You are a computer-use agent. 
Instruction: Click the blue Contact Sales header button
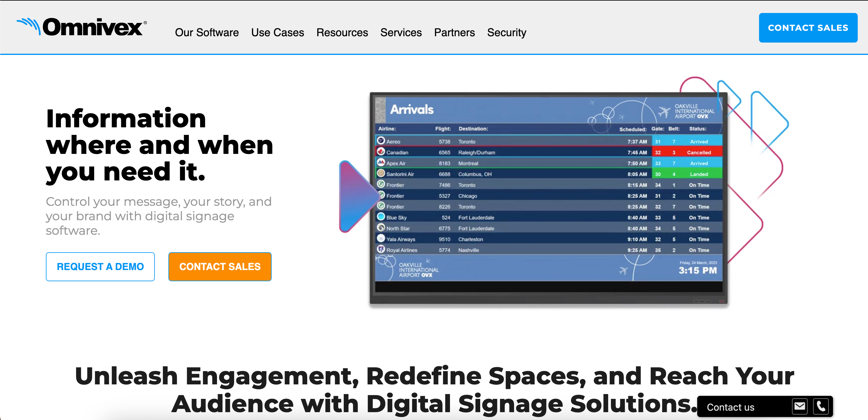(x=808, y=28)
